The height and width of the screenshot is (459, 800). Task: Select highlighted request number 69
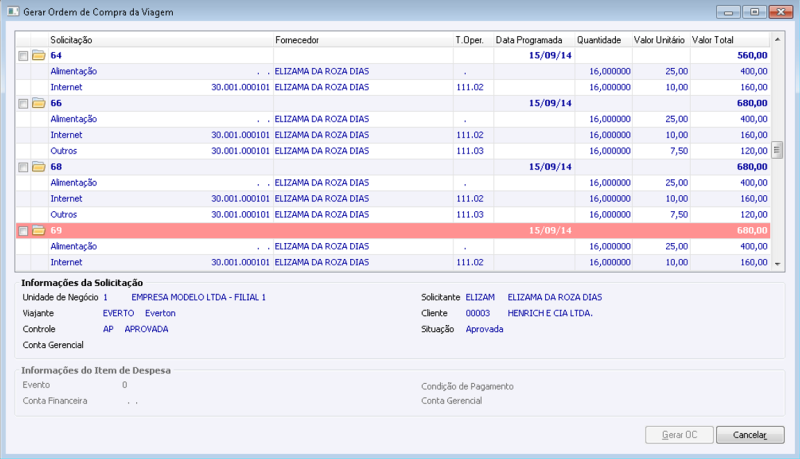[x=393, y=231]
